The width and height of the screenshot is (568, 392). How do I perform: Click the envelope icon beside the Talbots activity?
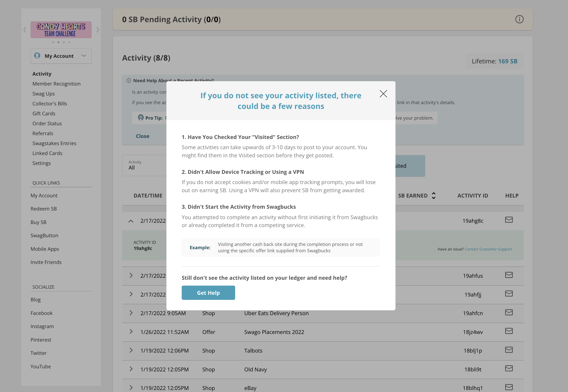tap(509, 350)
